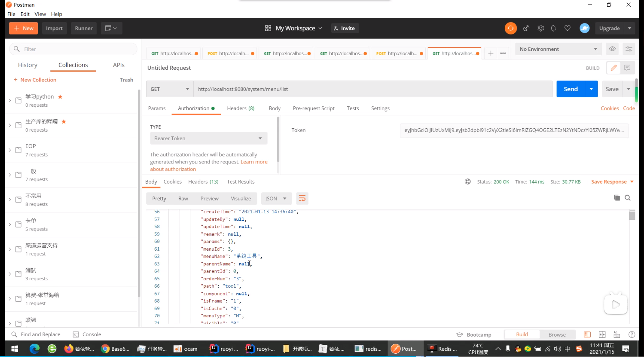644x357 pixels.
Task: Open the comments icon beside BUILD
Action: [627, 68]
